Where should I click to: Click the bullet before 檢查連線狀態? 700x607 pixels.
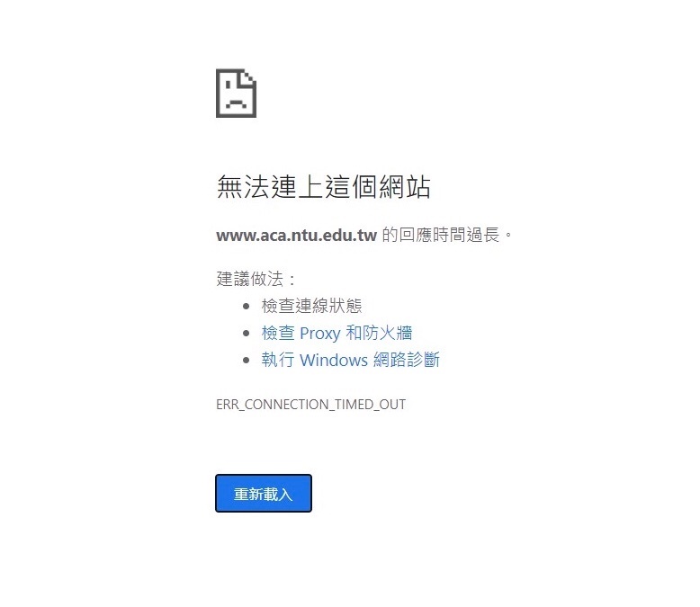click(246, 306)
